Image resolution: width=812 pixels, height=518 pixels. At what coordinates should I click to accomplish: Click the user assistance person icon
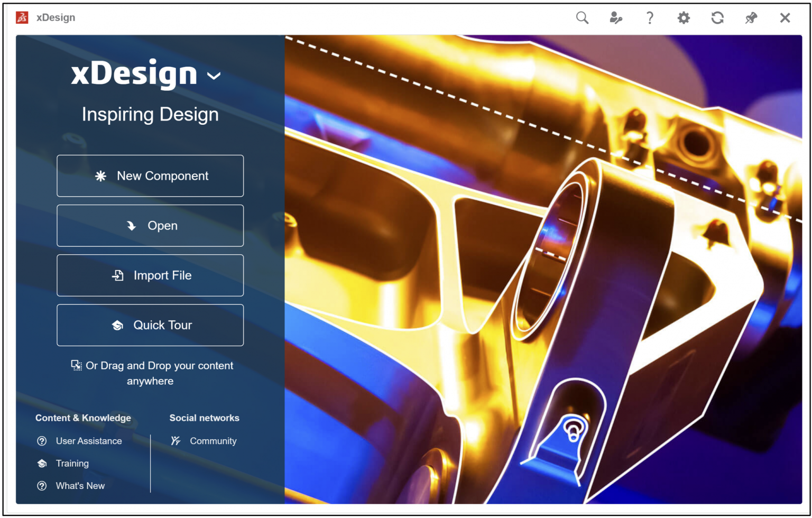pyautogui.click(x=616, y=17)
